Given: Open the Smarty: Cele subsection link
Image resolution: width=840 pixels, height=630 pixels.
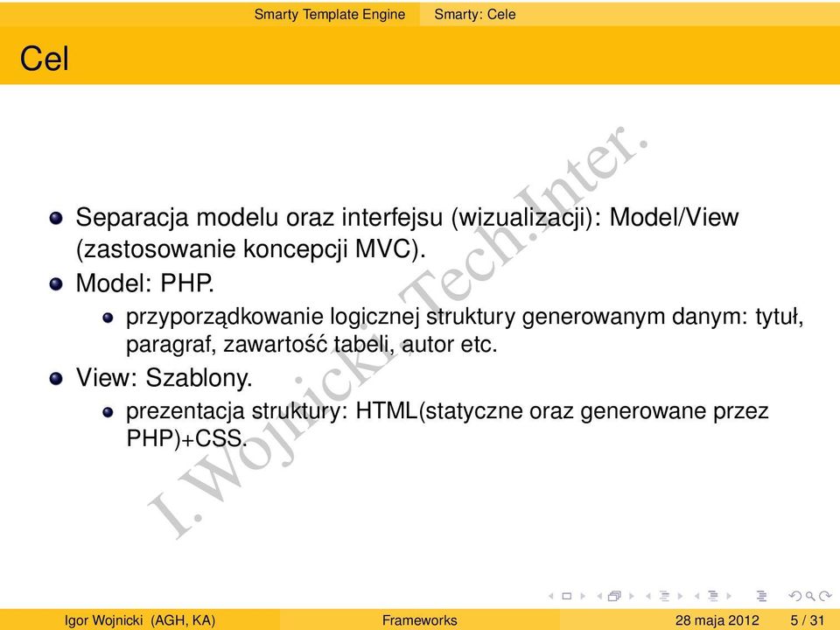Looking at the screenshot, I should coord(474,14).
